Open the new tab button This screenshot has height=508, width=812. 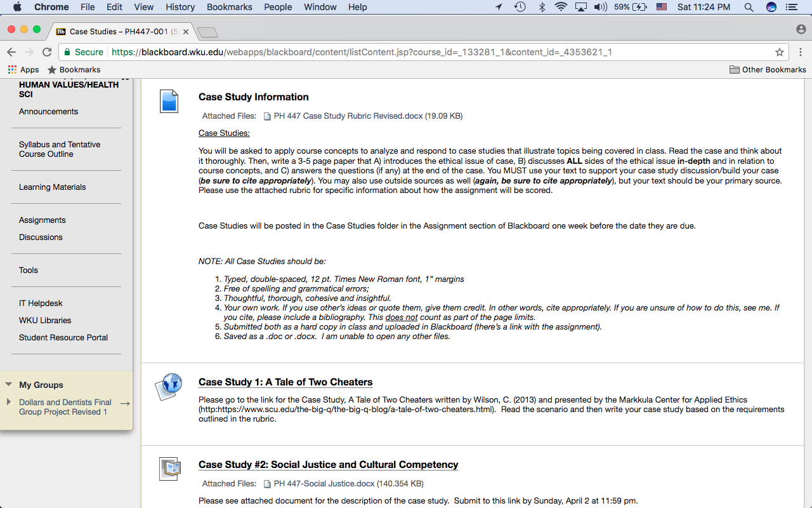coord(207,32)
